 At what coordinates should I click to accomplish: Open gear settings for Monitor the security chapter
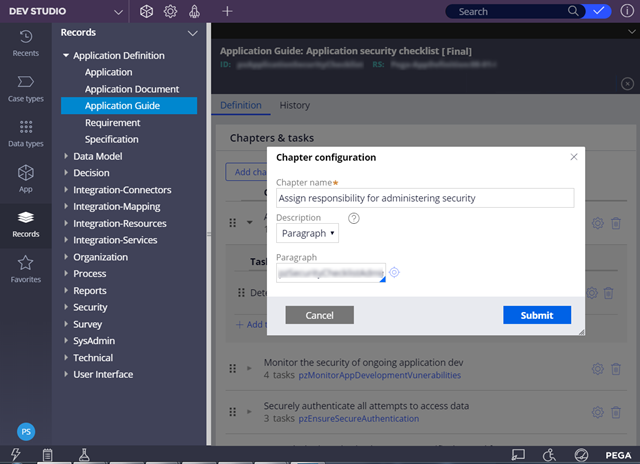click(x=598, y=368)
